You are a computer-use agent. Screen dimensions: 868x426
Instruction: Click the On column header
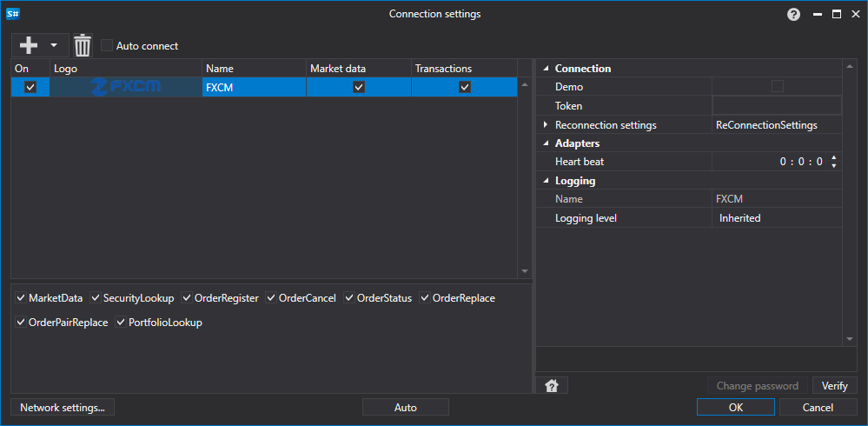tap(30, 69)
